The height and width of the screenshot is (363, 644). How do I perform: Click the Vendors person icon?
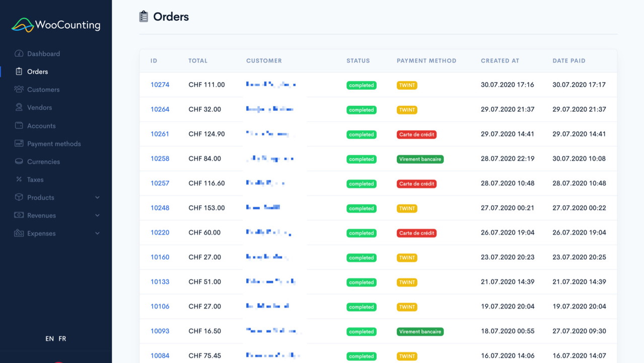(19, 107)
